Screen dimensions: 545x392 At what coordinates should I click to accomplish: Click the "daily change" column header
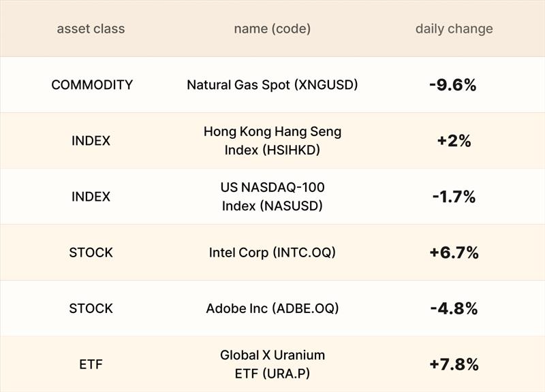(454, 29)
